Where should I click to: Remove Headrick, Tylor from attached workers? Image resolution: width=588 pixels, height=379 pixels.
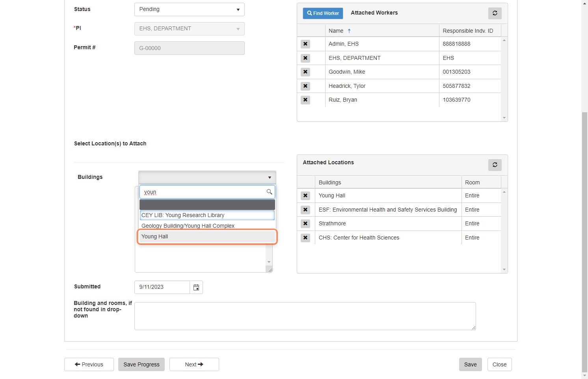(x=305, y=86)
